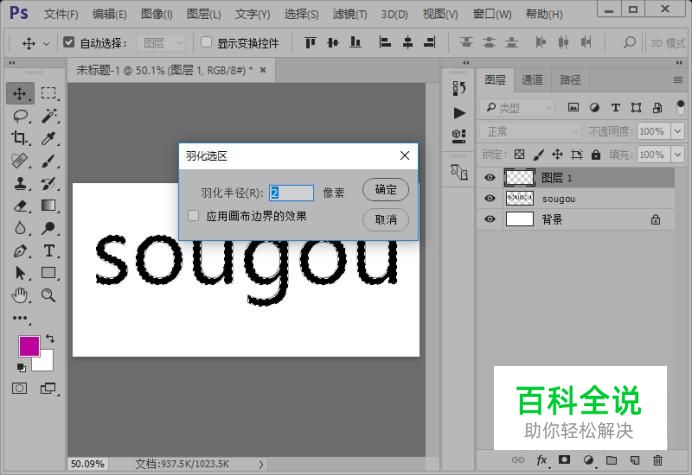Open the 选择(S) menu
This screenshot has width=692, height=475.
(x=301, y=14)
